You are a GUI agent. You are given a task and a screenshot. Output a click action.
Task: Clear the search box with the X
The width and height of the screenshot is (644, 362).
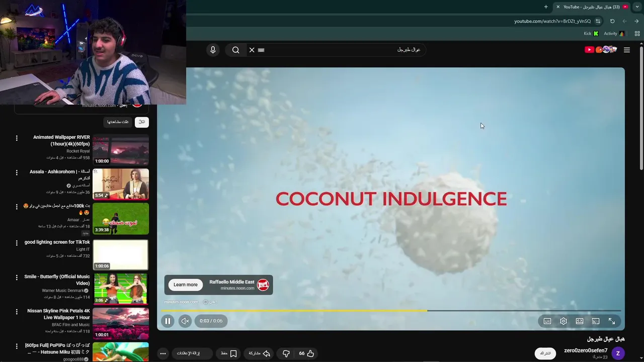click(252, 50)
